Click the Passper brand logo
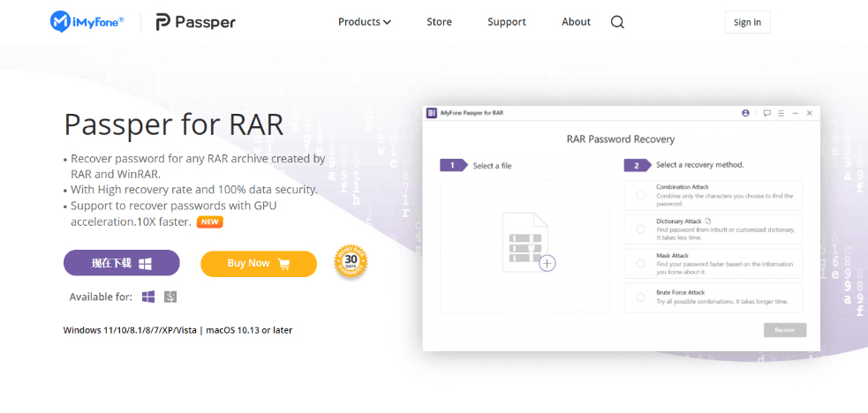 pyautogui.click(x=195, y=22)
